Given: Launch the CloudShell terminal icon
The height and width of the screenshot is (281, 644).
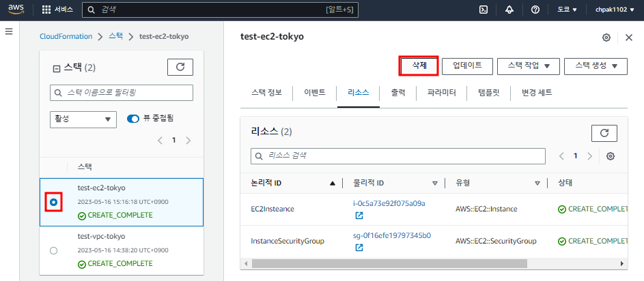Looking at the screenshot, I should tap(484, 10).
